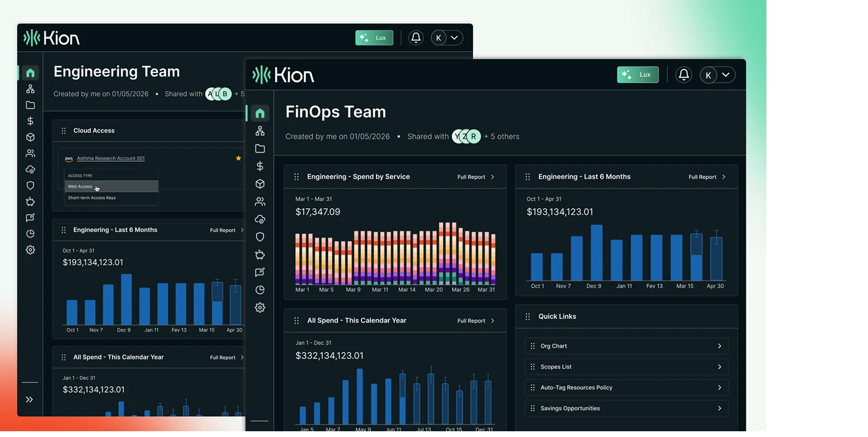Click the Lux button in FinOps window
868x437 pixels.
pos(638,75)
